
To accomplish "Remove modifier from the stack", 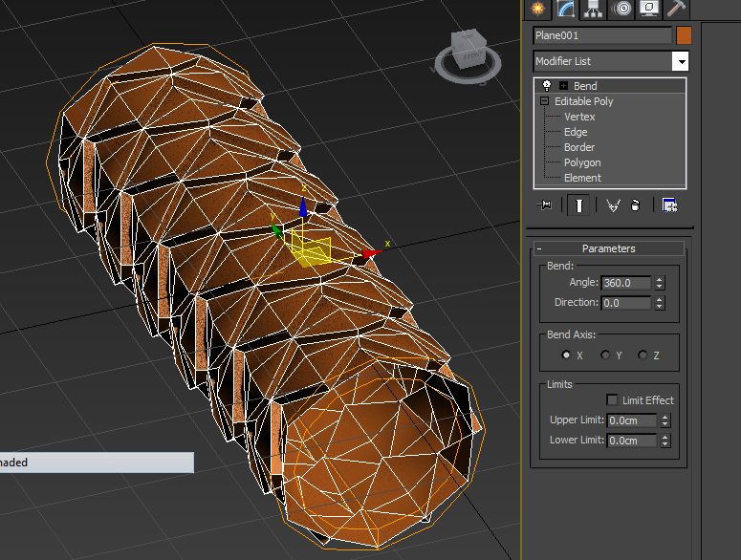I will tap(635, 205).
